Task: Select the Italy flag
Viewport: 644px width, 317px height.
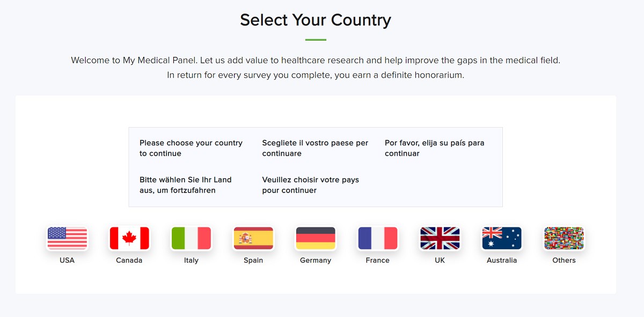Action: [x=191, y=238]
